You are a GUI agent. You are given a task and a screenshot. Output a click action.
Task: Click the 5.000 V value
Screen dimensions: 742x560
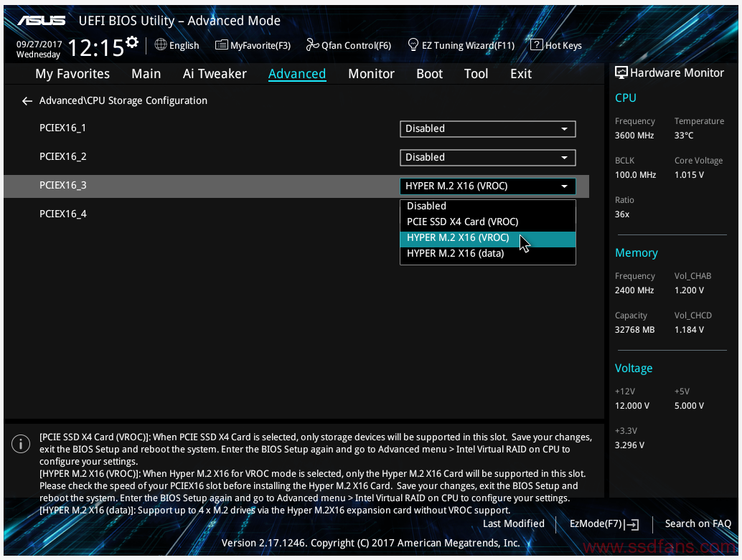click(x=689, y=406)
